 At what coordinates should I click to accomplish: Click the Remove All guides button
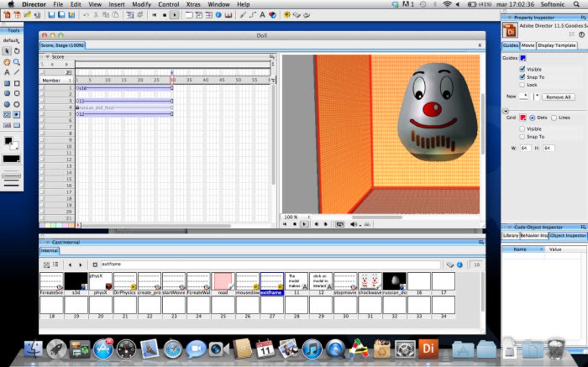[x=558, y=97]
